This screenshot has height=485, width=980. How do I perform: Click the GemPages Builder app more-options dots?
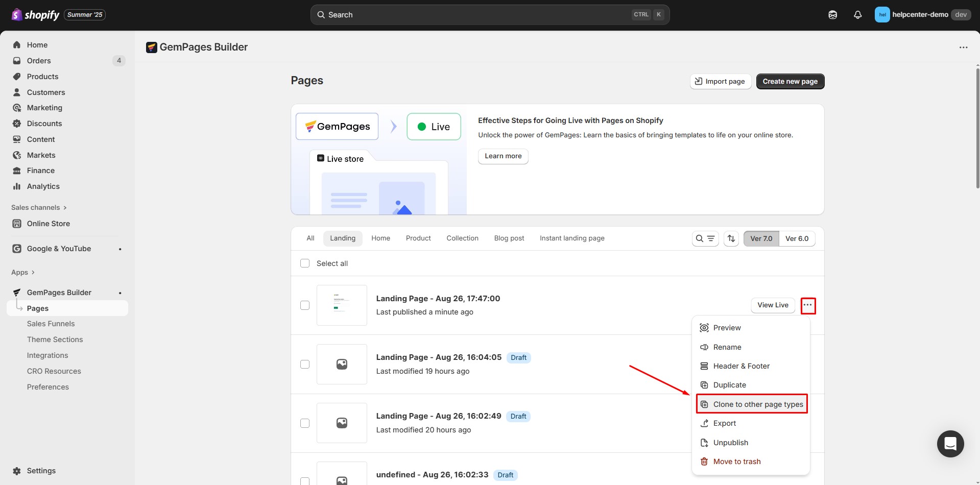pos(963,47)
